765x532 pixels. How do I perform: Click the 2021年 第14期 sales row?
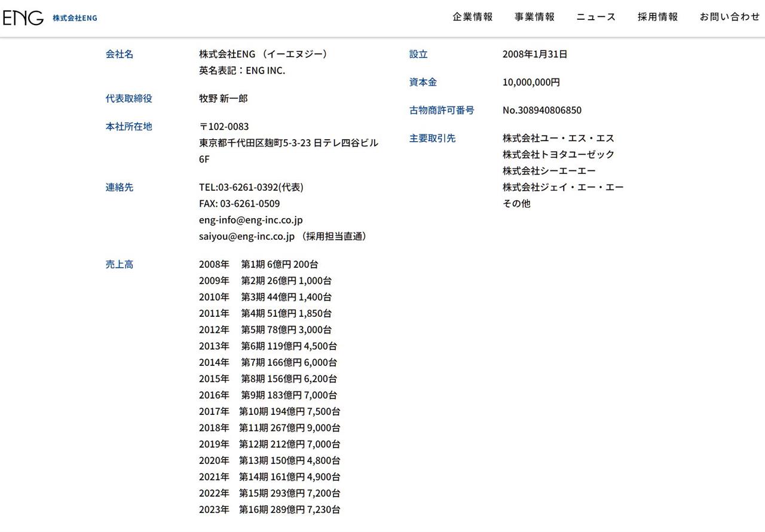tap(270, 476)
